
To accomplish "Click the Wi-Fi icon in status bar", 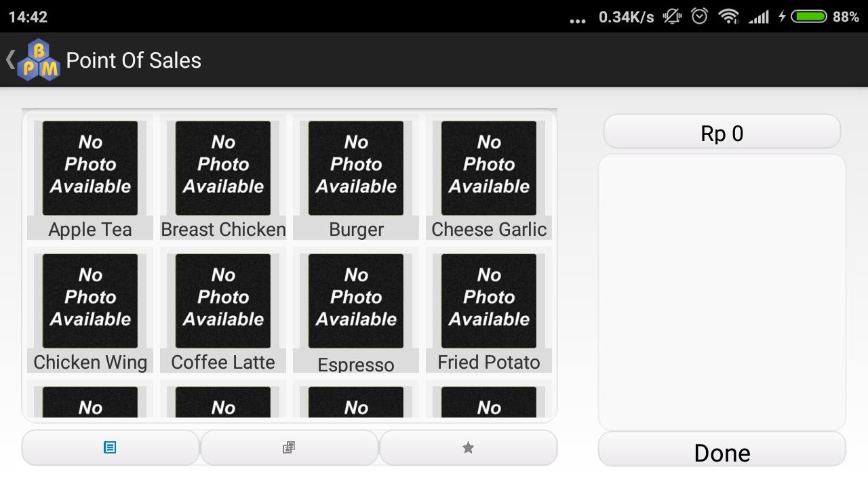I will click(728, 16).
